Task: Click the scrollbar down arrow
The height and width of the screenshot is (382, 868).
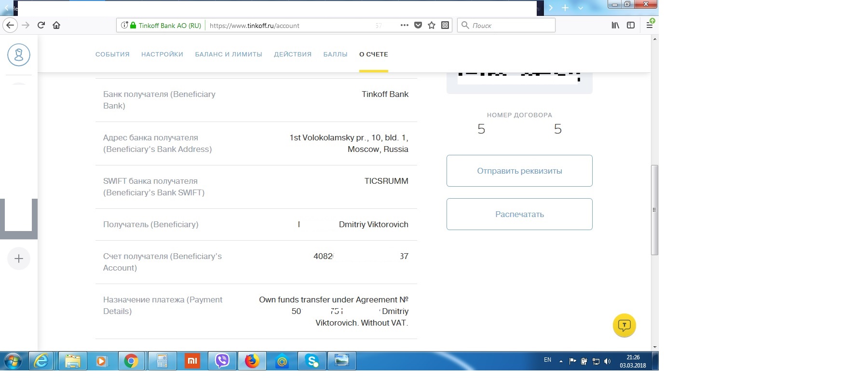Action: tap(654, 347)
